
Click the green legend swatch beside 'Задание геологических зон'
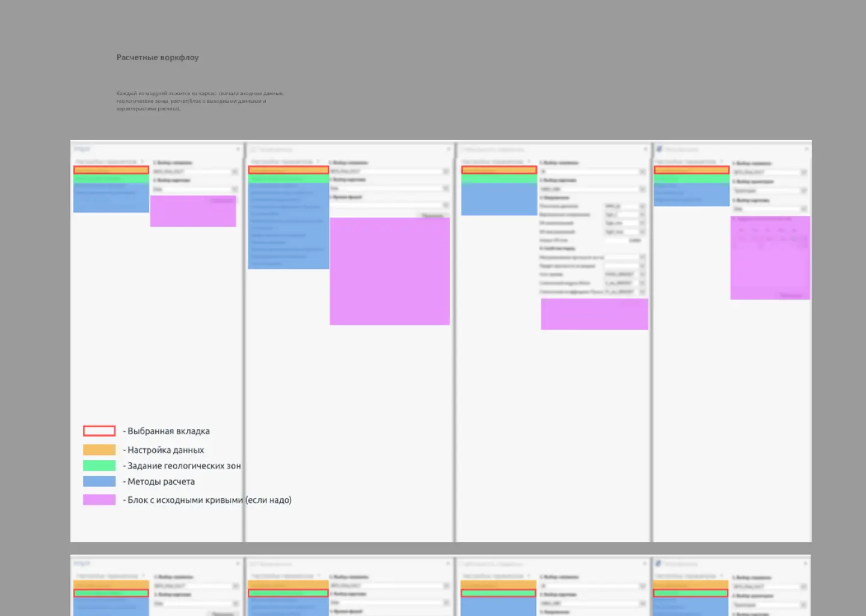click(x=99, y=466)
